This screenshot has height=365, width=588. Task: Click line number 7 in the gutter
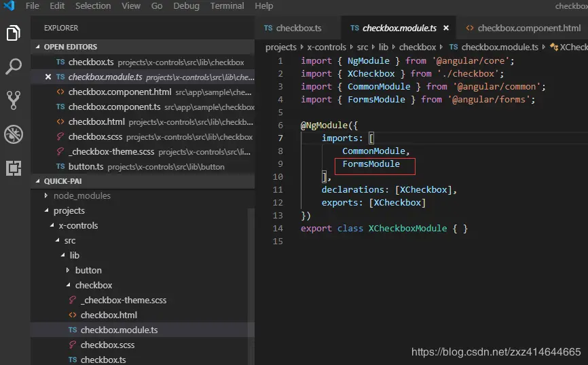280,138
